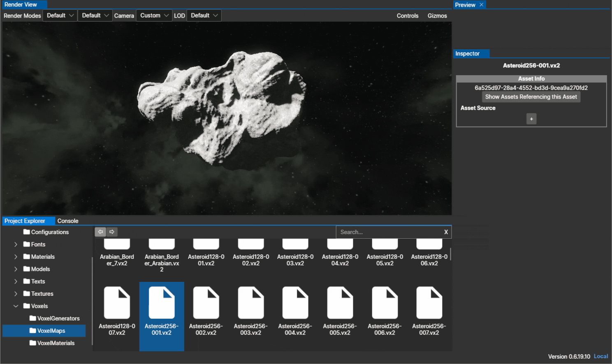The image size is (612, 364).
Task: Click the asset GUID text in Inspector
Action: 531,88
